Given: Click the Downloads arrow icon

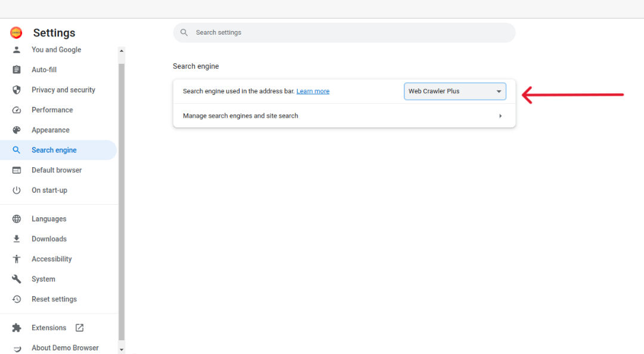Looking at the screenshot, I should 17,239.
